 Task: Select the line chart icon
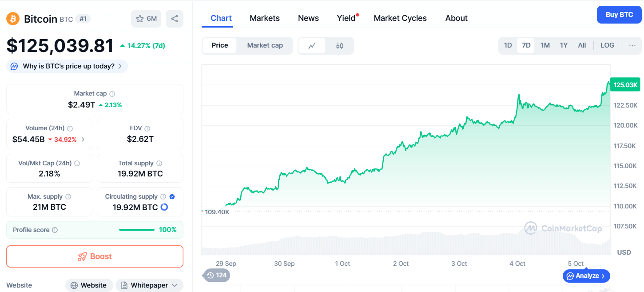click(x=312, y=45)
